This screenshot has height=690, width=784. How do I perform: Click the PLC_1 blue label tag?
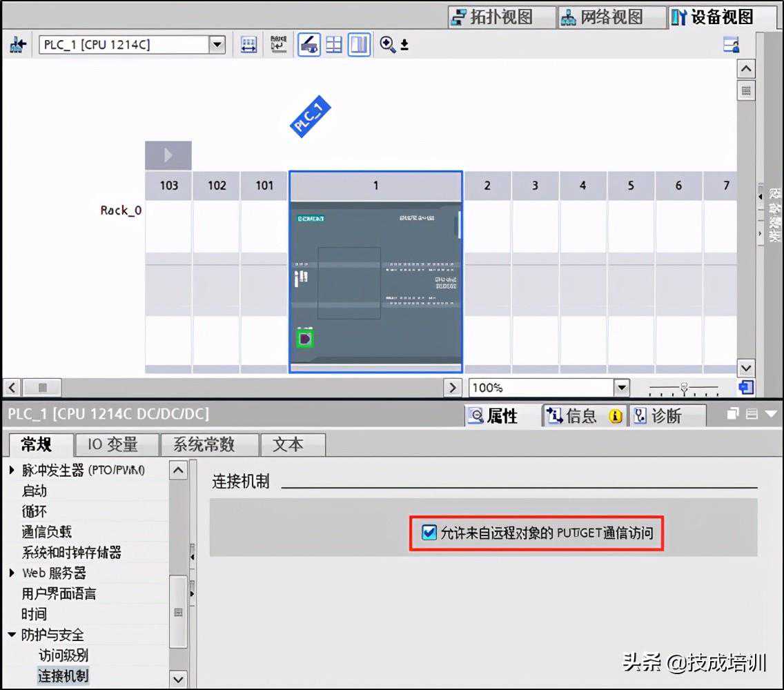(310, 116)
